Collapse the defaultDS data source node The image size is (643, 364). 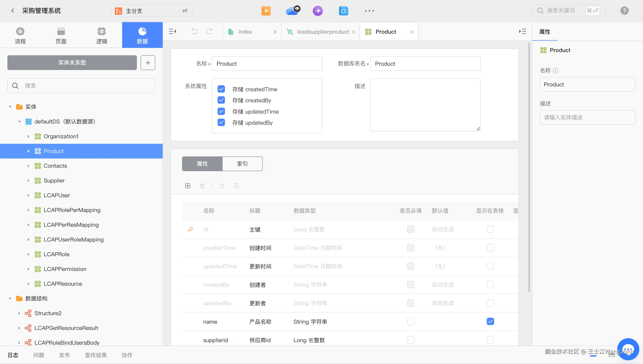pos(19,121)
